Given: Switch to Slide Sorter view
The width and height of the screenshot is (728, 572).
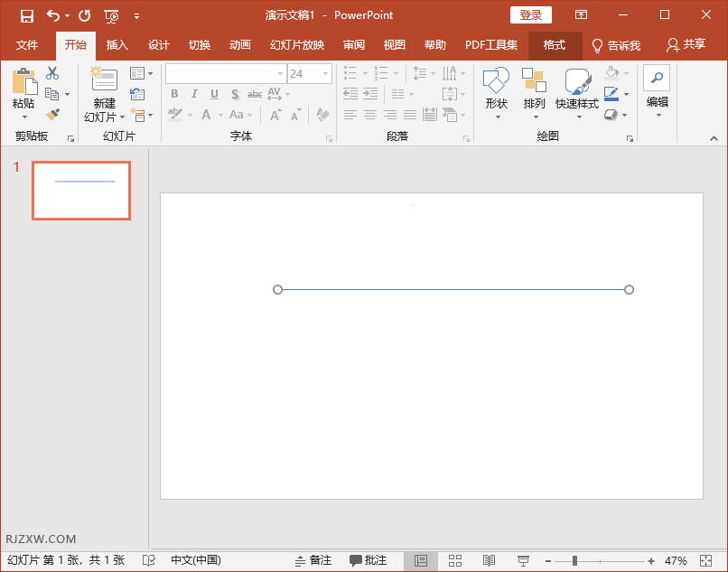Looking at the screenshot, I should 455,560.
